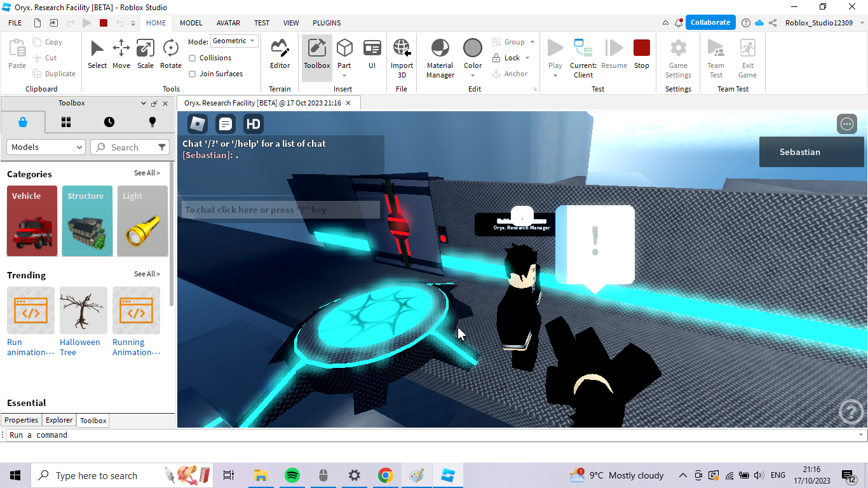Open the Toolbox Inventory grid tab

tap(66, 122)
